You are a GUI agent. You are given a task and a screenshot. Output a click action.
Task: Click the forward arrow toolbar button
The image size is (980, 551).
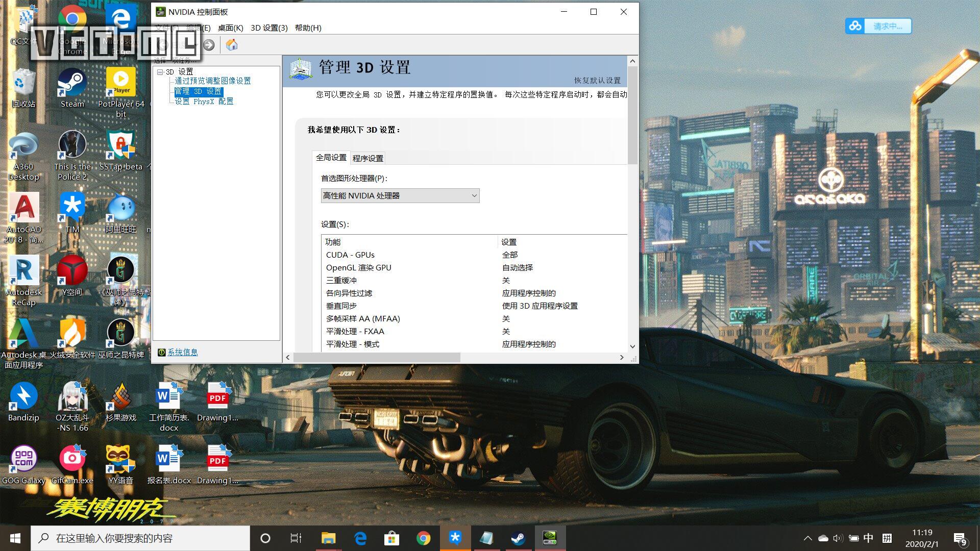coord(209,45)
